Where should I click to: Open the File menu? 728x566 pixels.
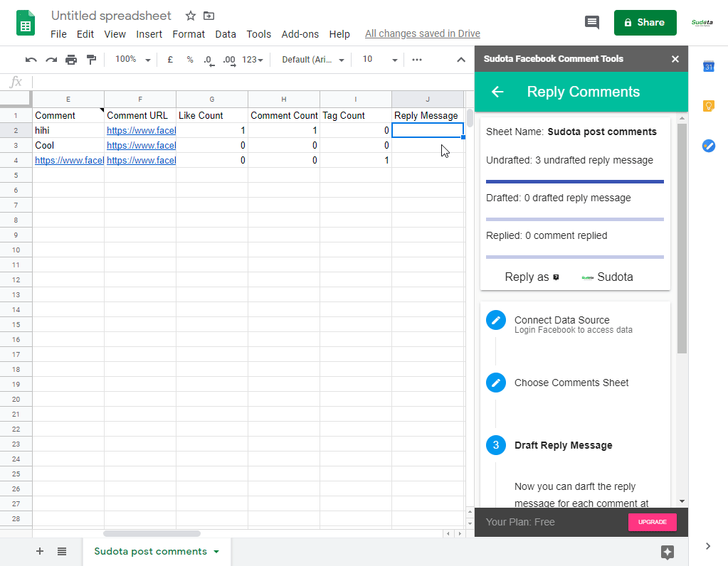58,34
